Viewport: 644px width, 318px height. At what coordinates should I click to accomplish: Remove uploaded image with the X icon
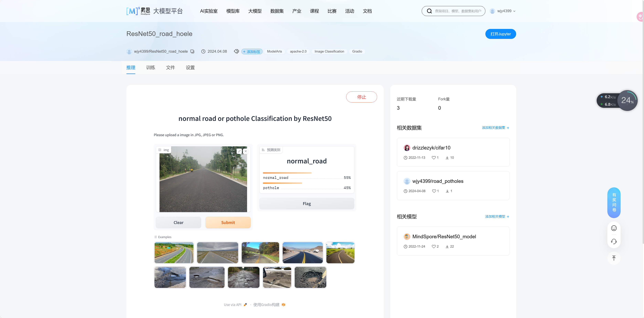246,151
